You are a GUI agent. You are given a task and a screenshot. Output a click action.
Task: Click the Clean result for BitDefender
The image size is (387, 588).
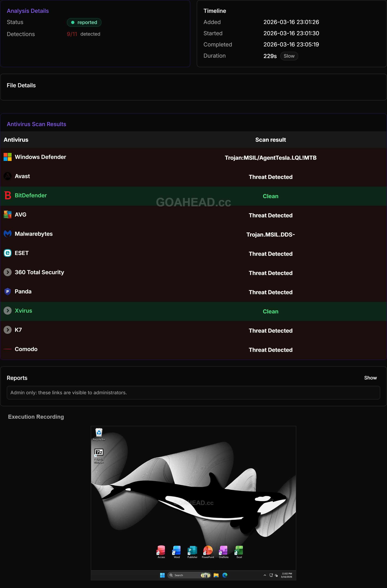click(x=270, y=196)
